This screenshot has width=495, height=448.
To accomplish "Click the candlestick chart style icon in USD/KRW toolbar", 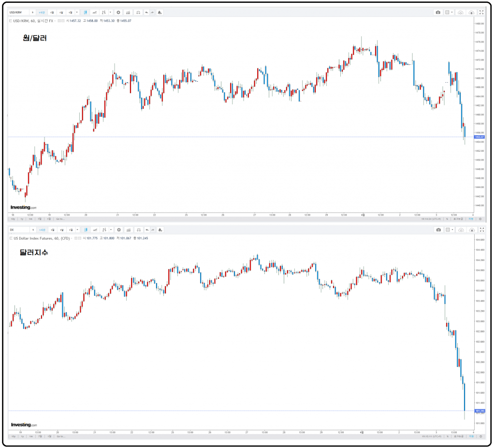I will [85, 12].
